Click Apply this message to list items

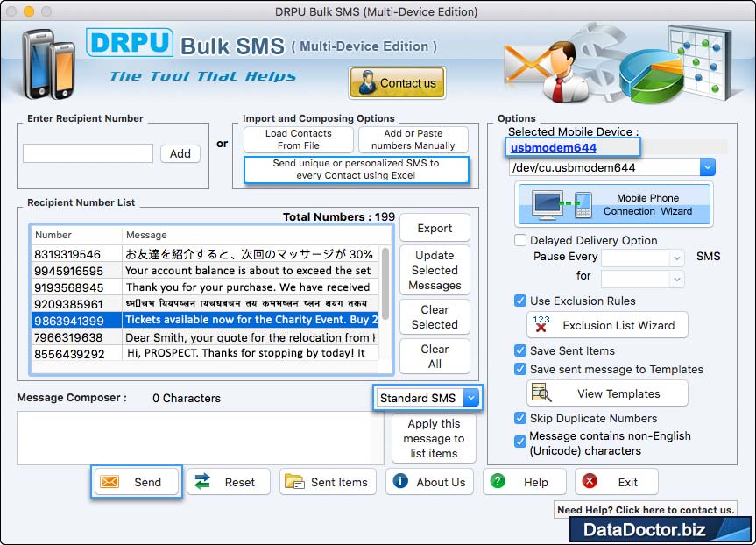[434, 438]
